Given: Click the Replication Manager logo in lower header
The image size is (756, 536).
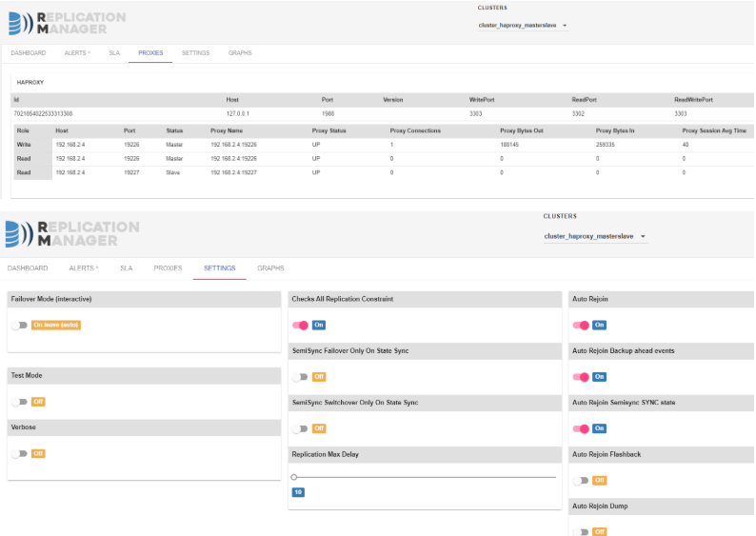Looking at the screenshot, I should pos(72,234).
